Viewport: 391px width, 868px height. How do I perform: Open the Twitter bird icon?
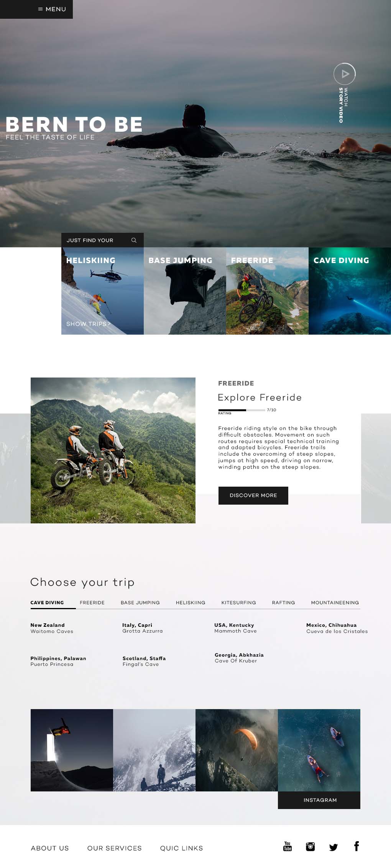click(x=333, y=847)
